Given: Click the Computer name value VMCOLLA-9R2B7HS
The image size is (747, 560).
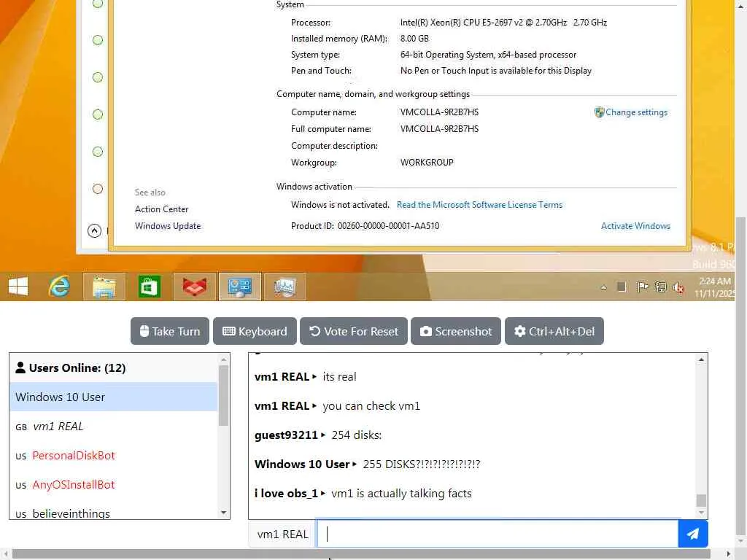Looking at the screenshot, I should tap(439, 112).
